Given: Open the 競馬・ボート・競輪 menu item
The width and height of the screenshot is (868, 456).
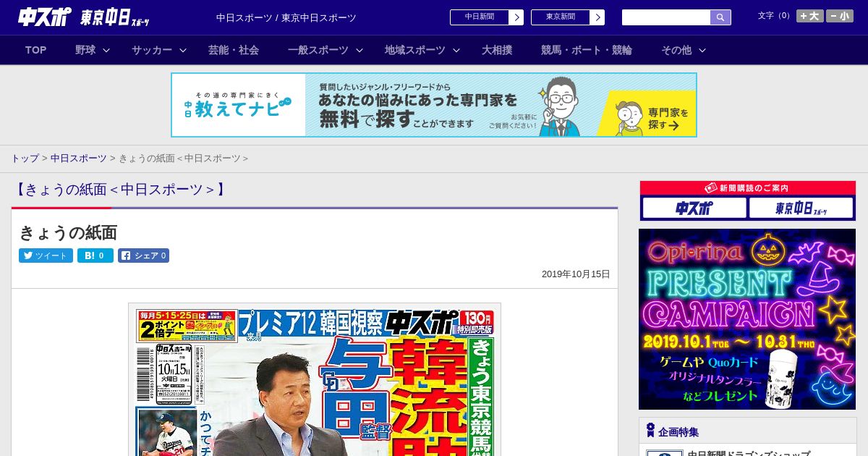Looking at the screenshot, I should click(x=587, y=50).
